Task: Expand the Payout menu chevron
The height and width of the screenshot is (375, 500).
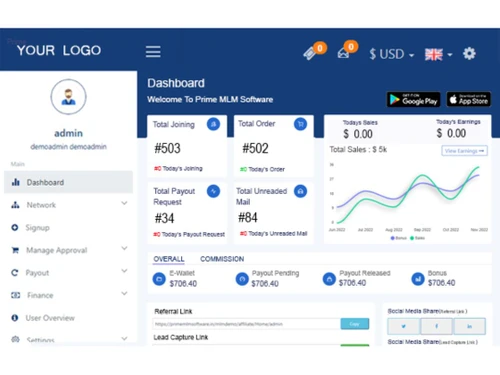Action: (124, 271)
